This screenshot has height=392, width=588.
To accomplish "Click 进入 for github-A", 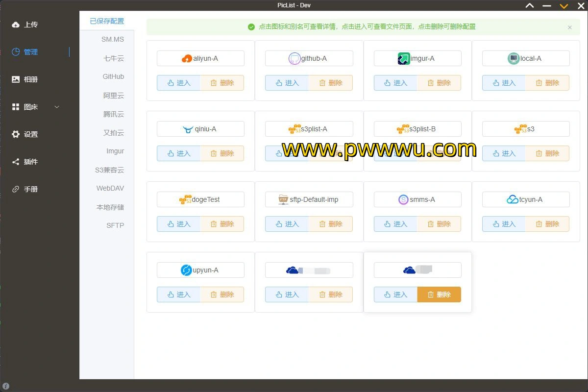I will 287,83.
